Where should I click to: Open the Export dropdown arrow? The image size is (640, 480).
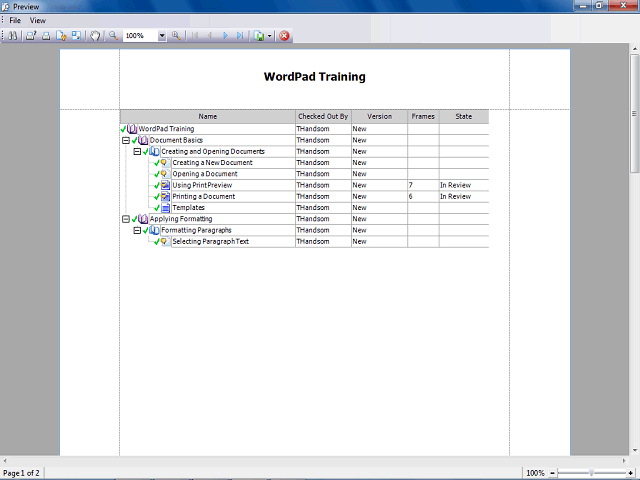point(269,36)
